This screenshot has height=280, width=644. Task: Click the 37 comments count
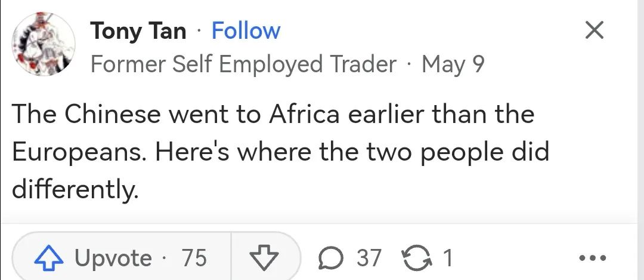click(x=369, y=258)
